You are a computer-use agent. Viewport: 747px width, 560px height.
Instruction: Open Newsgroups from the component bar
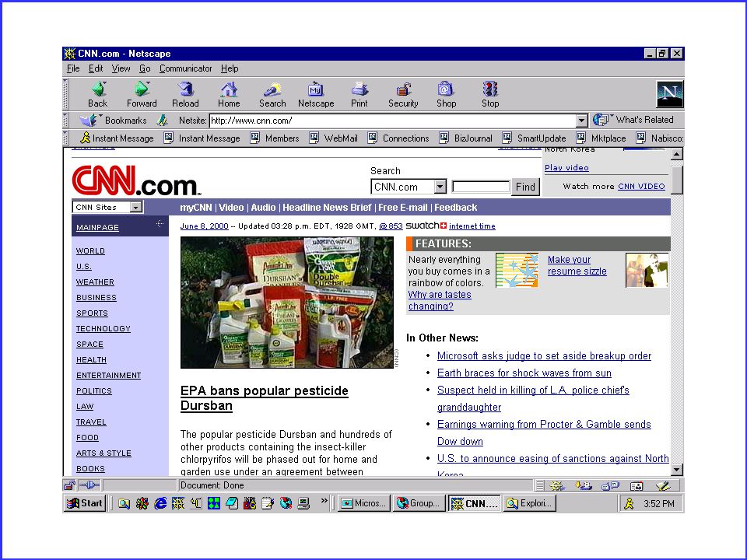[x=610, y=485]
